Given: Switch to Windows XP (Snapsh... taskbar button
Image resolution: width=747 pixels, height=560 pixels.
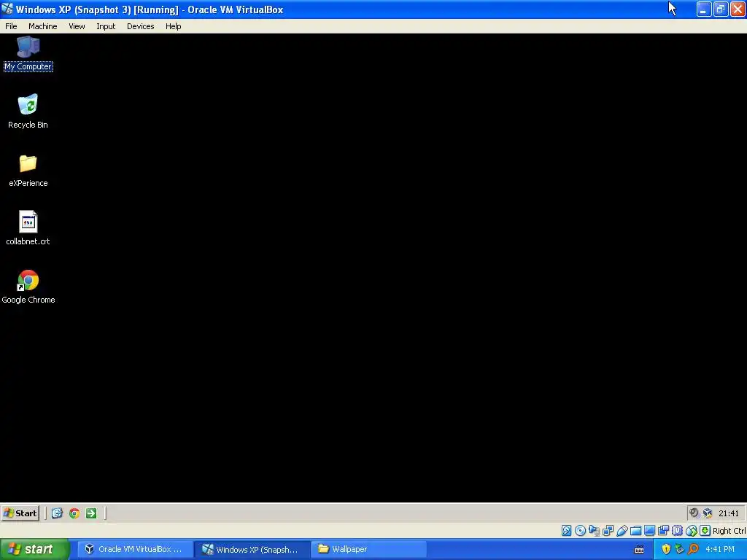Looking at the screenshot, I should [x=252, y=549].
